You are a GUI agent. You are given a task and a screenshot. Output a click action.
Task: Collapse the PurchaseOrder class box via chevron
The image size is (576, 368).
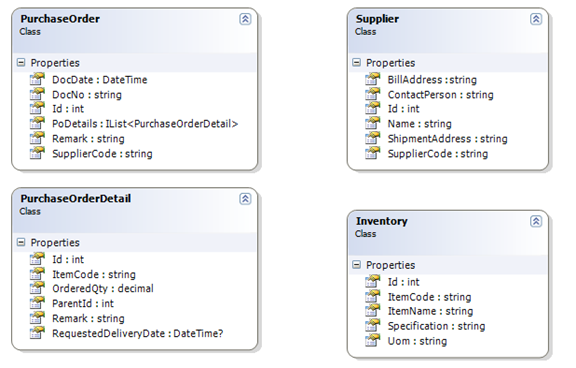pos(245,19)
